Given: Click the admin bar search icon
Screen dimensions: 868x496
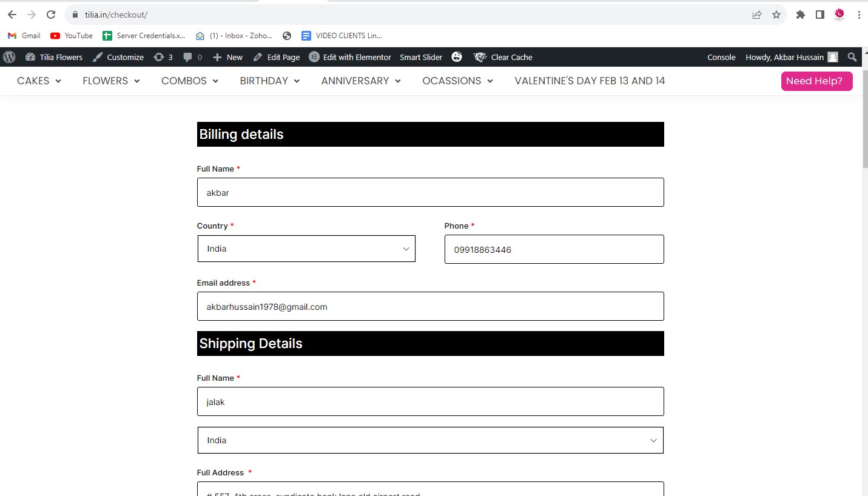Looking at the screenshot, I should 852,57.
